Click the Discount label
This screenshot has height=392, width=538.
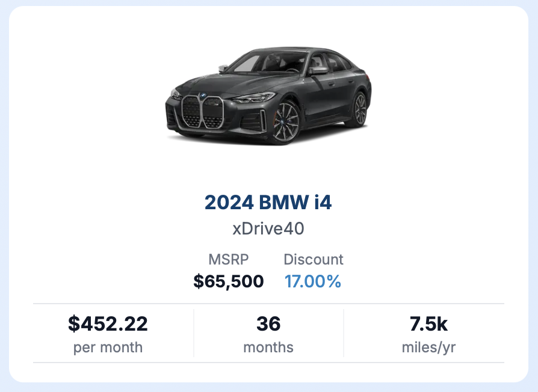click(x=314, y=259)
